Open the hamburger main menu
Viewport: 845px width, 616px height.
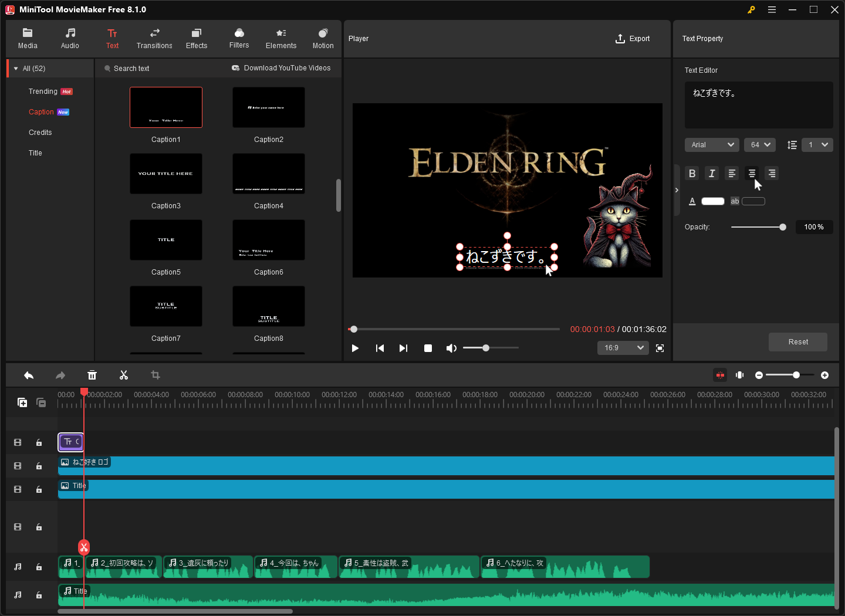click(772, 9)
